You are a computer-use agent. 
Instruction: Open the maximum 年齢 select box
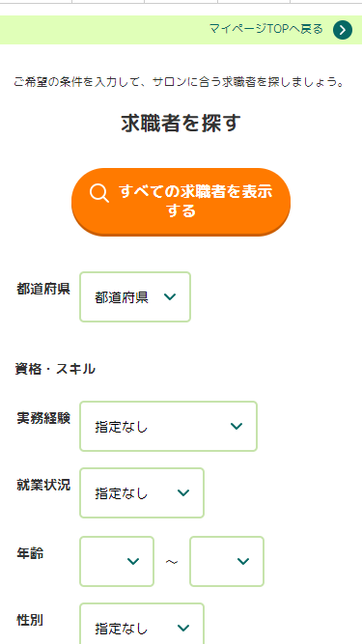[x=227, y=561]
